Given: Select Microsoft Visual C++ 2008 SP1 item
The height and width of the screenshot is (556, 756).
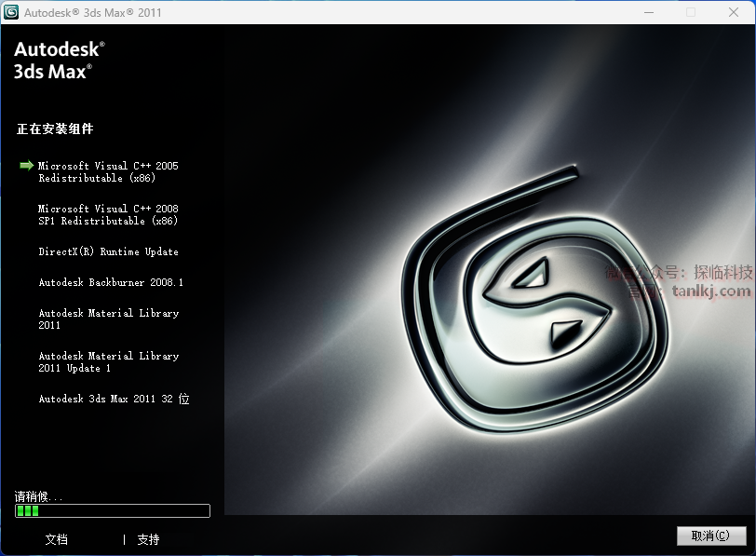Looking at the screenshot, I should click(108, 214).
